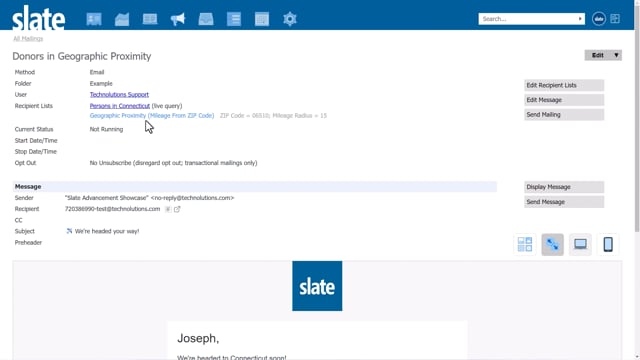
Task: Open the list-lines icon in navbar
Action: pos(234,19)
